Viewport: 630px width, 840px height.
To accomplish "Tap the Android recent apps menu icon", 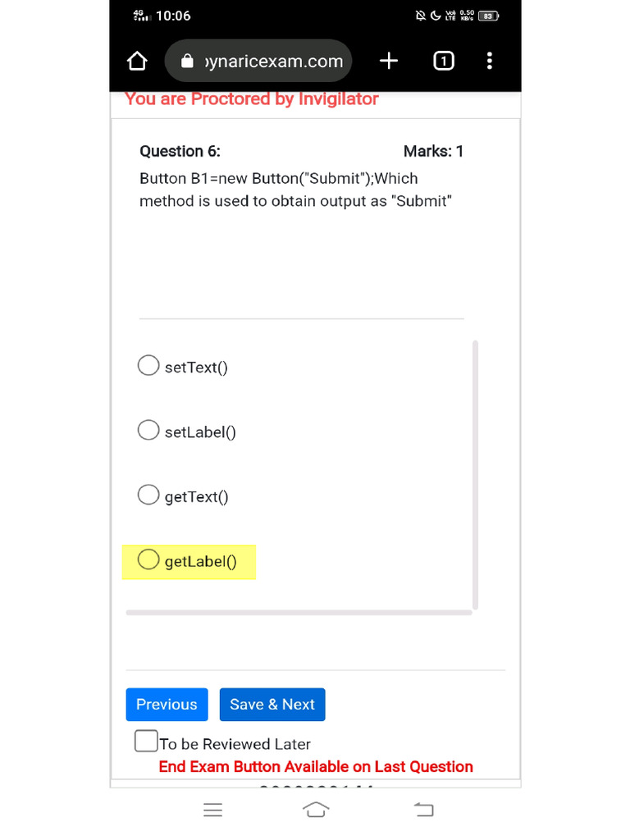I will coord(212,810).
